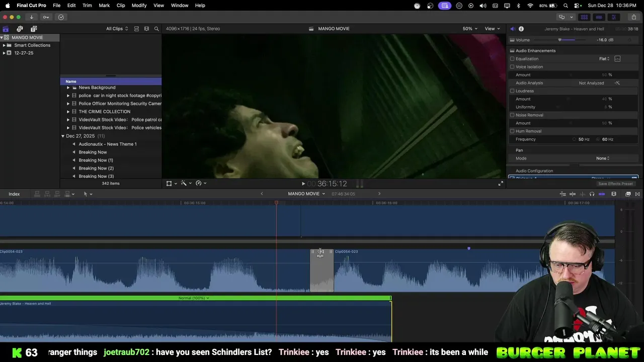Image resolution: width=644 pixels, height=362 pixels.
Task: Switch to the Audio inspector speaker icon
Action: click(x=513, y=29)
